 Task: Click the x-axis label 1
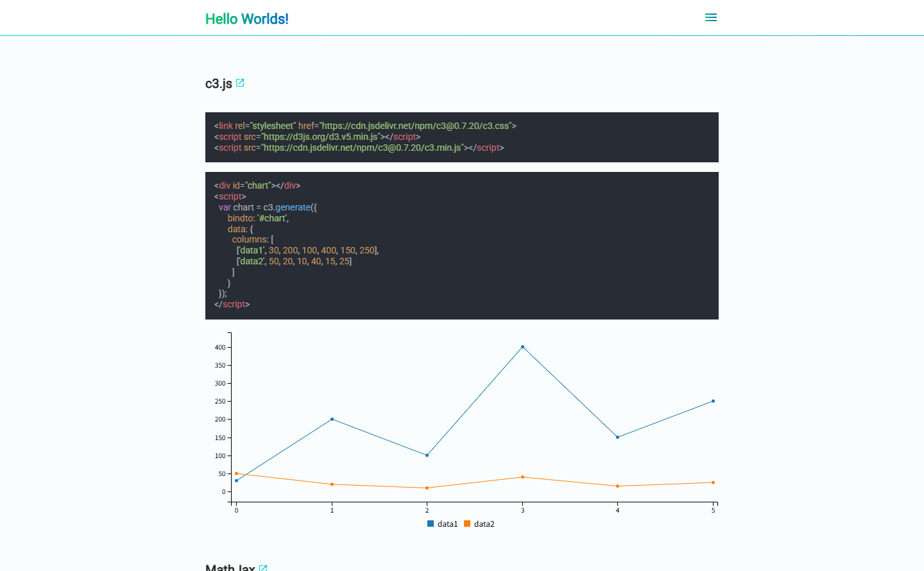click(332, 511)
